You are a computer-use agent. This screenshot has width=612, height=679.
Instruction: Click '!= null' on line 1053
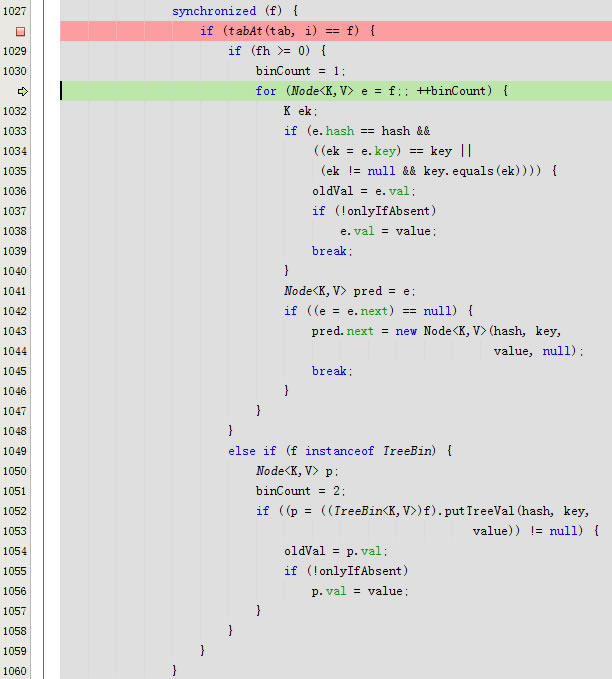pyautogui.click(x=556, y=531)
